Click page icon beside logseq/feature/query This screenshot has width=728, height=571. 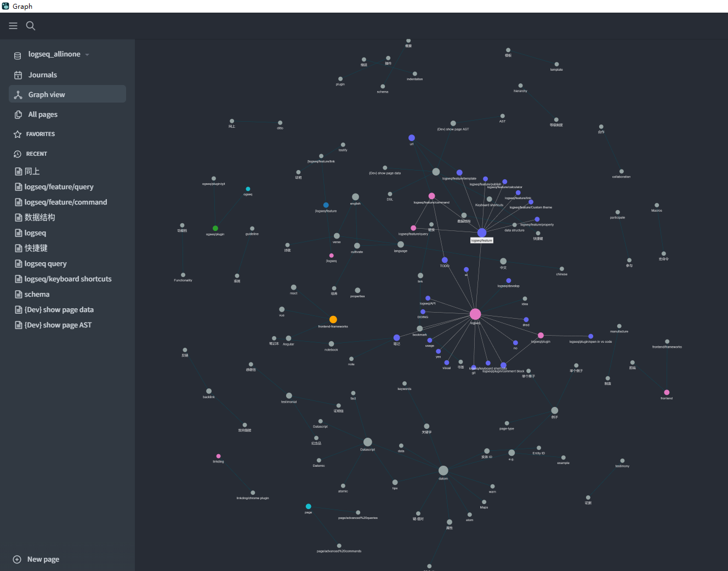click(x=18, y=187)
